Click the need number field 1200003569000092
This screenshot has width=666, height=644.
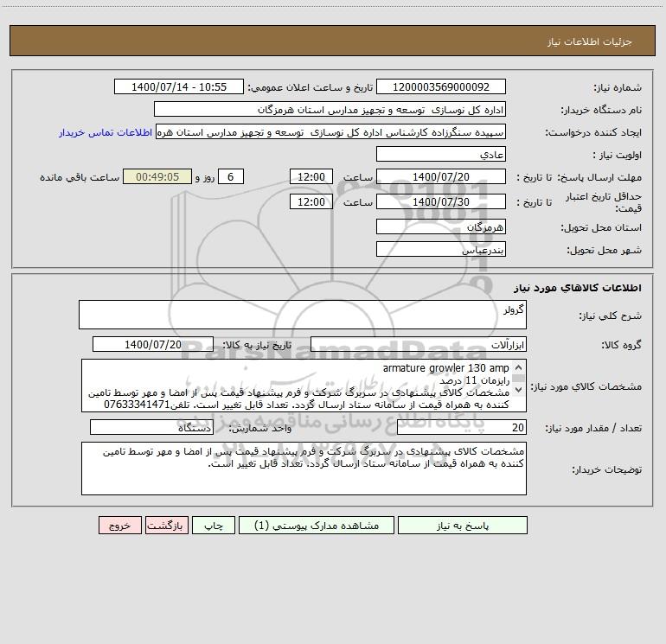point(441,87)
